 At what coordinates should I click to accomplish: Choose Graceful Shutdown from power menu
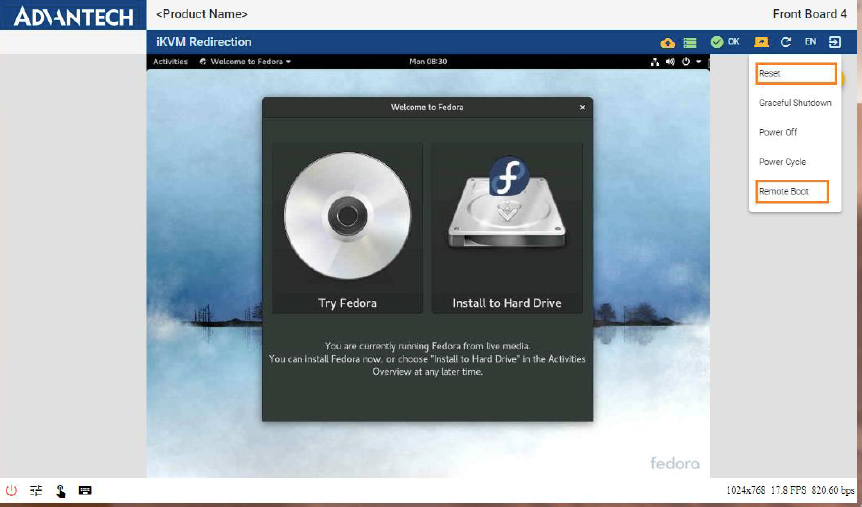(795, 103)
